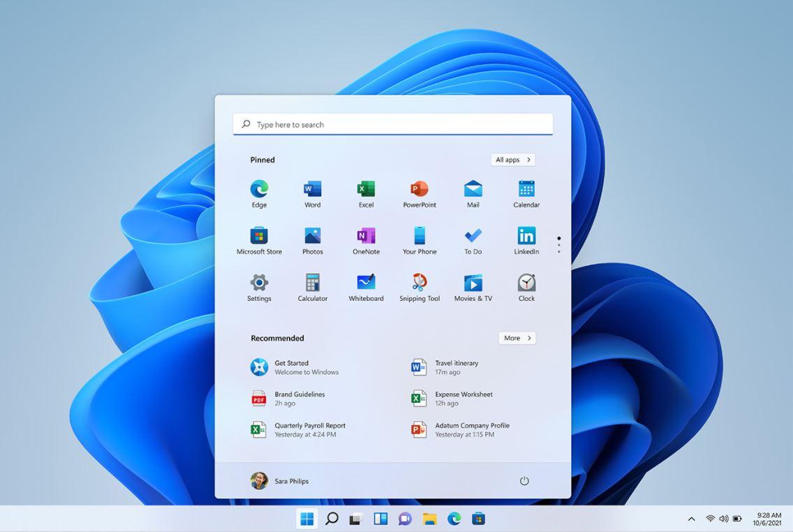Open the LinkedIn pinned app
This screenshot has height=532, width=793.
coord(526,237)
